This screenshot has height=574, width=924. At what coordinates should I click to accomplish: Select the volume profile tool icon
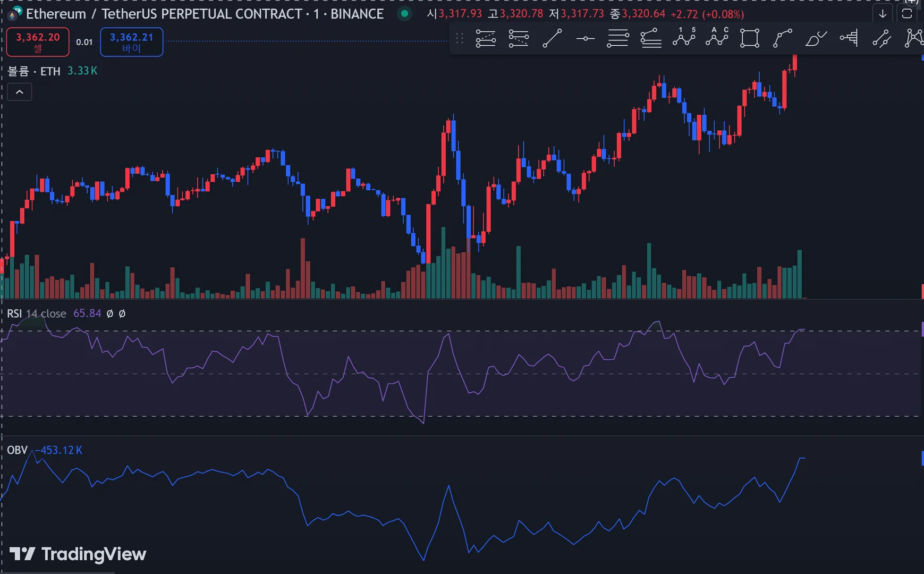849,38
